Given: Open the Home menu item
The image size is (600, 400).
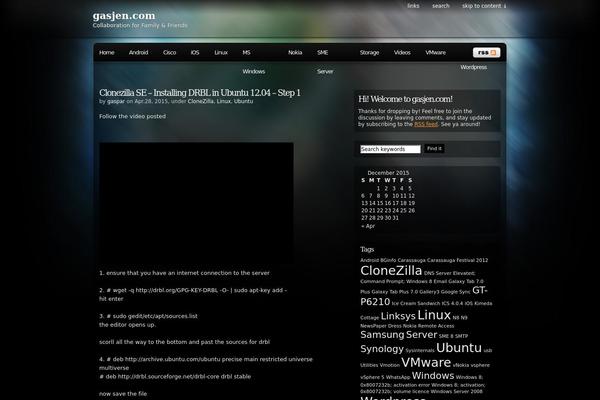Looking at the screenshot, I should click(107, 52).
